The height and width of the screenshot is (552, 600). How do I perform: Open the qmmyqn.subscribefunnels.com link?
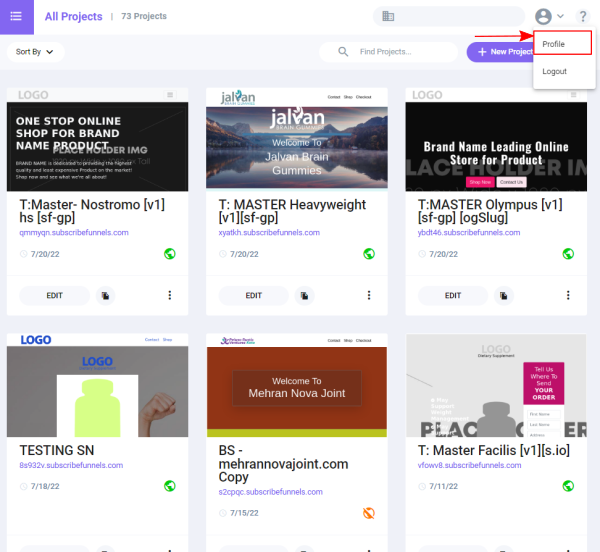click(x=74, y=232)
